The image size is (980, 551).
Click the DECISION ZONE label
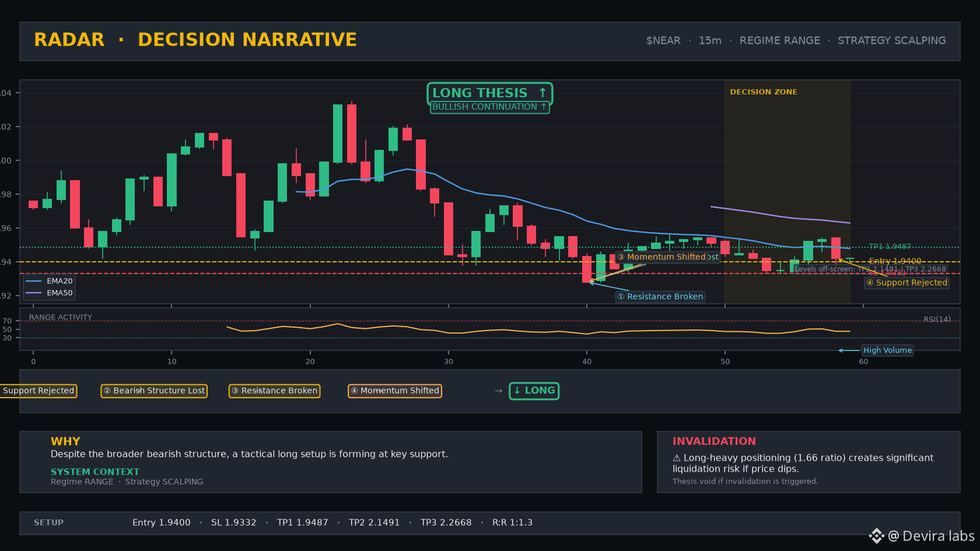click(x=763, y=92)
